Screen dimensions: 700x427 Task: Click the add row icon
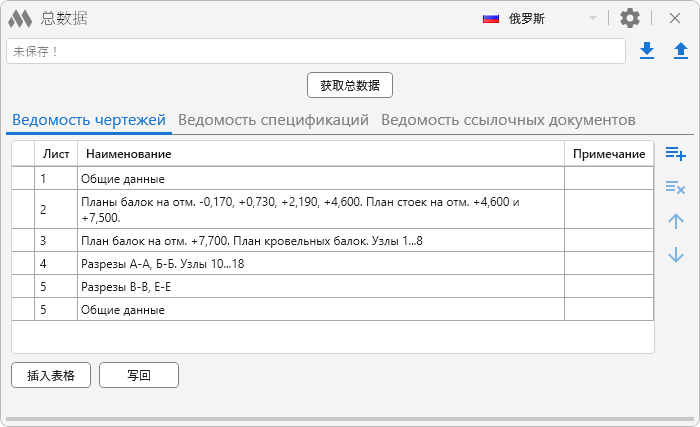675,154
